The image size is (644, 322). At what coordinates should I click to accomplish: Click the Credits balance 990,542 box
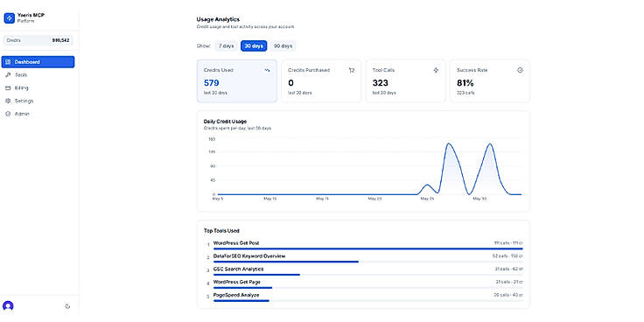(x=38, y=40)
